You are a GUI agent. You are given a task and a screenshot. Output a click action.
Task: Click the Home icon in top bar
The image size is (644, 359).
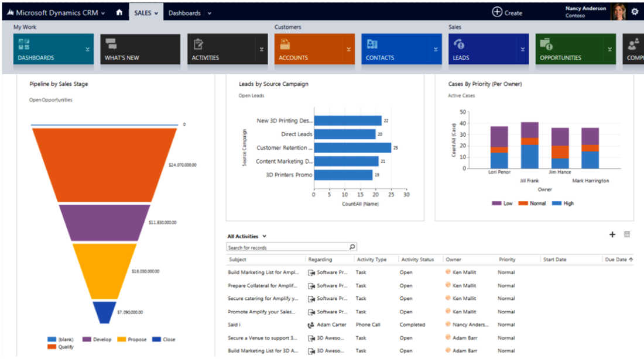[x=119, y=12]
